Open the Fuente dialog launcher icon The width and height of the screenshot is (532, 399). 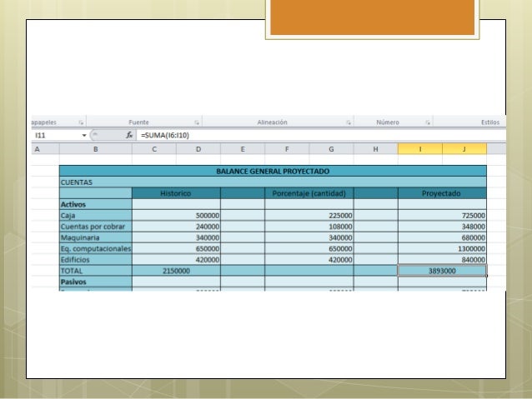point(197,122)
